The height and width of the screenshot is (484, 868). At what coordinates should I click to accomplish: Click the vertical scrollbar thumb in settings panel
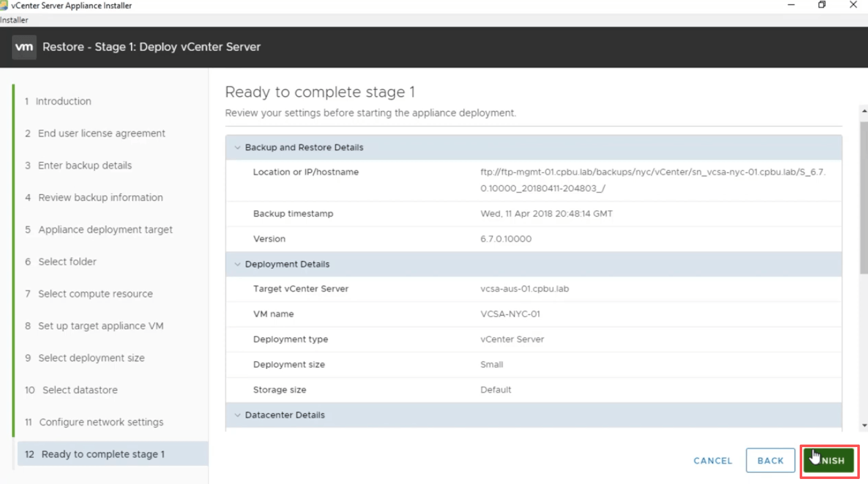coord(864,197)
